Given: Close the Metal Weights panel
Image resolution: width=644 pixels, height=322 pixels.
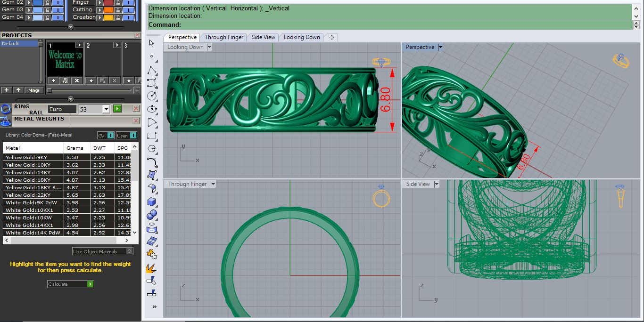Looking at the screenshot, I should click(136, 121).
